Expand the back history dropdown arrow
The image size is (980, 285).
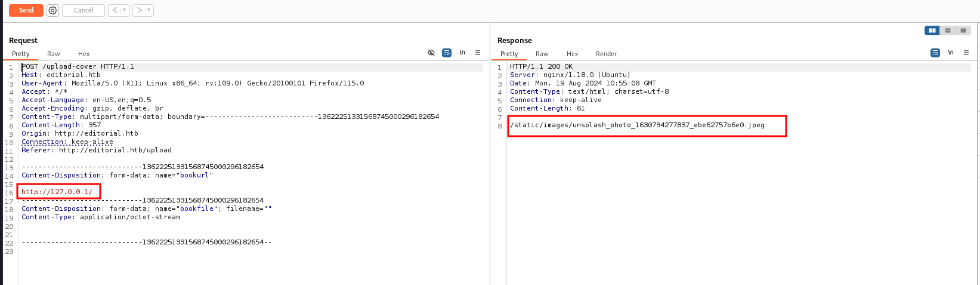tap(125, 10)
